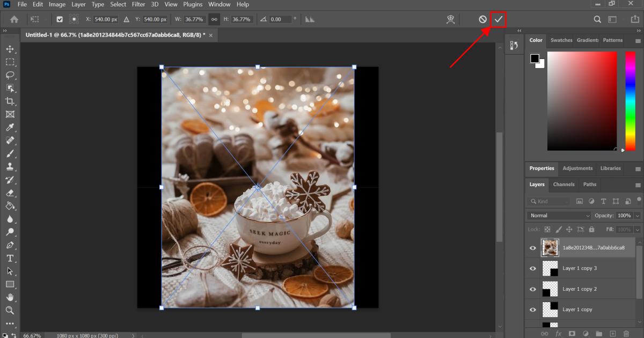Screen dimensions: 644x338
Task: Commit the transform with the checkmark icon
Action: point(499,19)
